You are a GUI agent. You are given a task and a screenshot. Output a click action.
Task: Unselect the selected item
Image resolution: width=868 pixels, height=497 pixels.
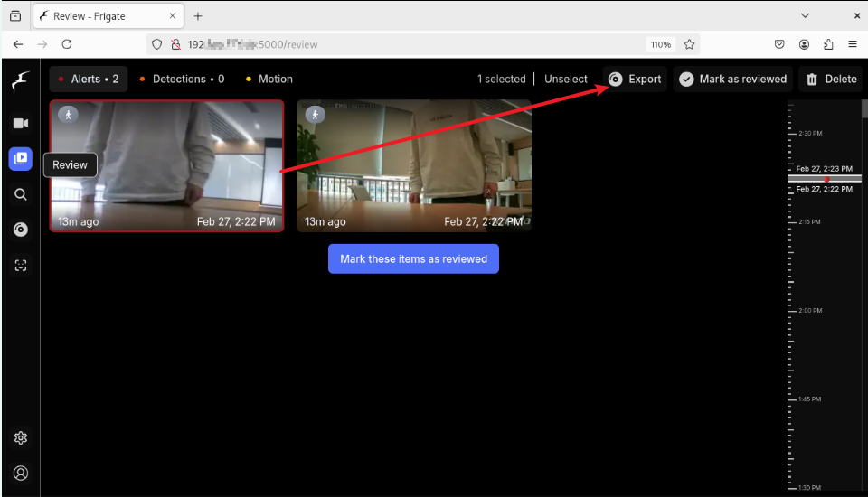(x=565, y=80)
